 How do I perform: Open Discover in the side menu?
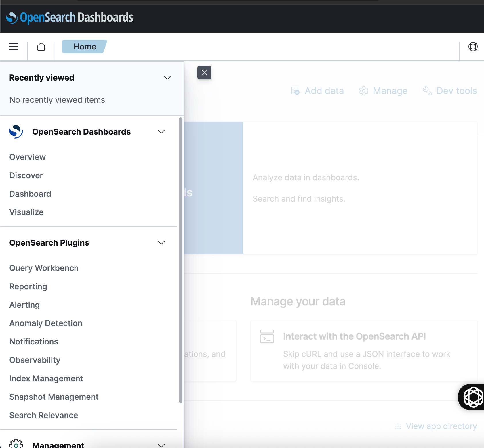coord(26,175)
